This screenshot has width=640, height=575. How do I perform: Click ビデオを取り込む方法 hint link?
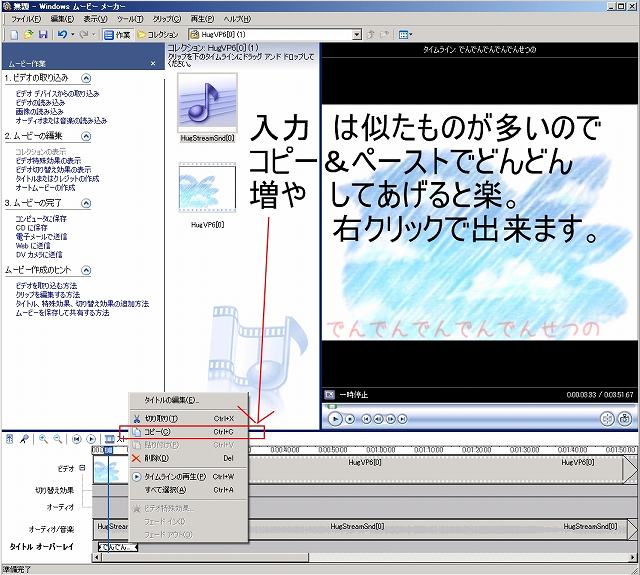[46, 285]
